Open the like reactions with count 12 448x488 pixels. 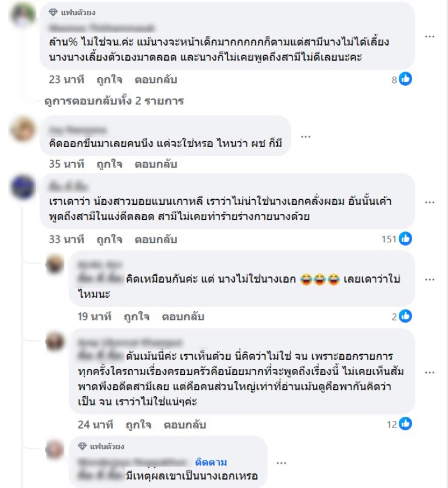pyautogui.click(x=405, y=424)
